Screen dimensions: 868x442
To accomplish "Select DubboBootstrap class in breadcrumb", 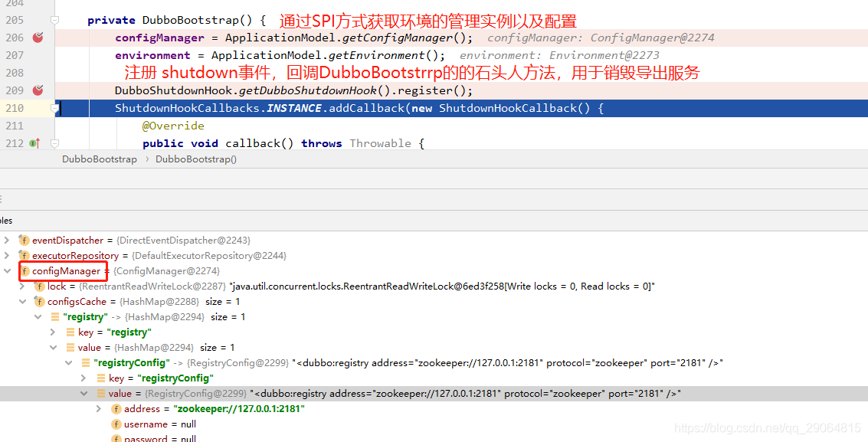I will pyautogui.click(x=99, y=159).
